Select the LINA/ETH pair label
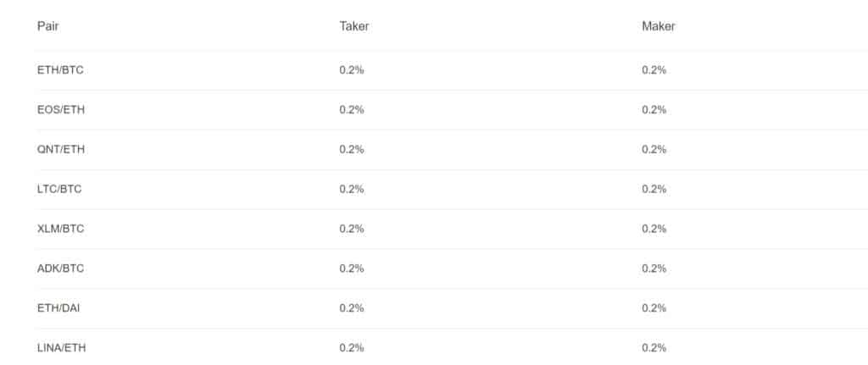The width and height of the screenshot is (868, 365). (62, 348)
